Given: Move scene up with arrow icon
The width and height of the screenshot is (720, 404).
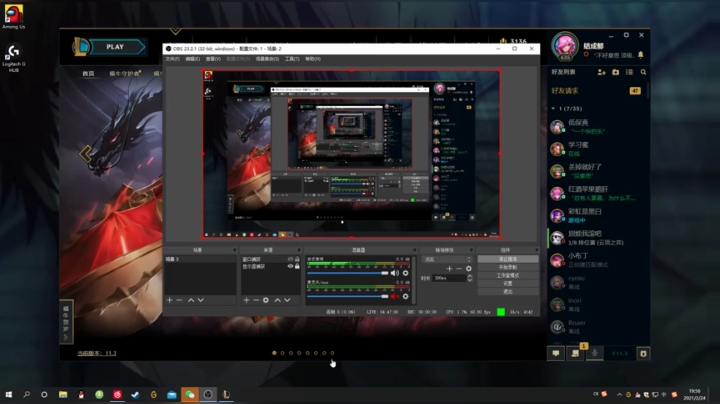Looking at the screenshot, I should [x=191, y=300].
